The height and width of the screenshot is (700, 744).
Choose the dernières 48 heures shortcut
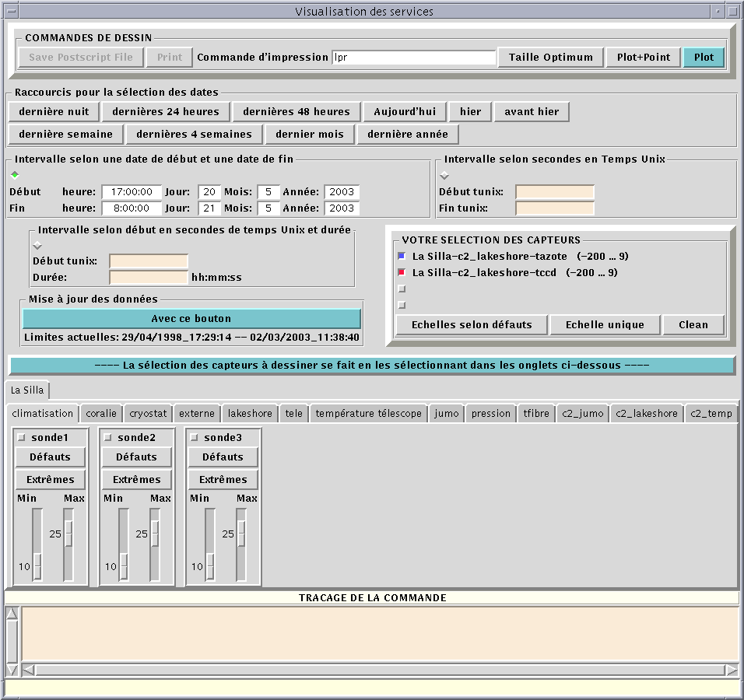tap(297, 111)
